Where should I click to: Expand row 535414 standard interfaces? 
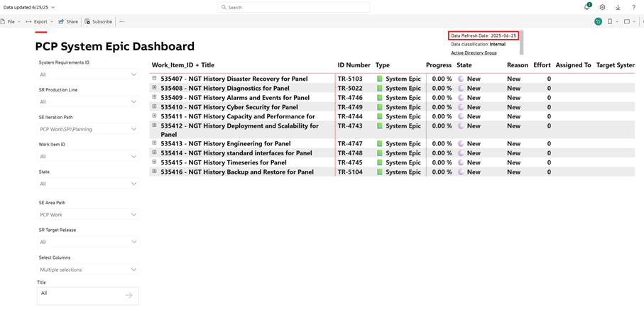point(154,152)
